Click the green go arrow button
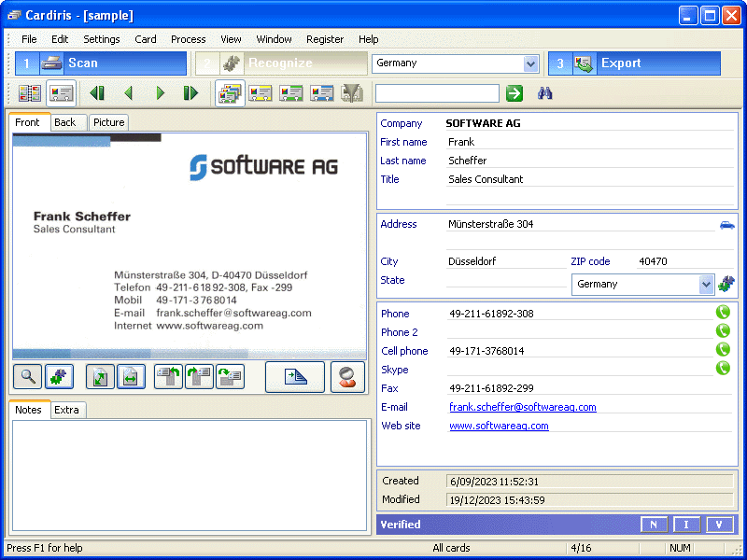The image size is (747, 560). click(x=514, y=93)
